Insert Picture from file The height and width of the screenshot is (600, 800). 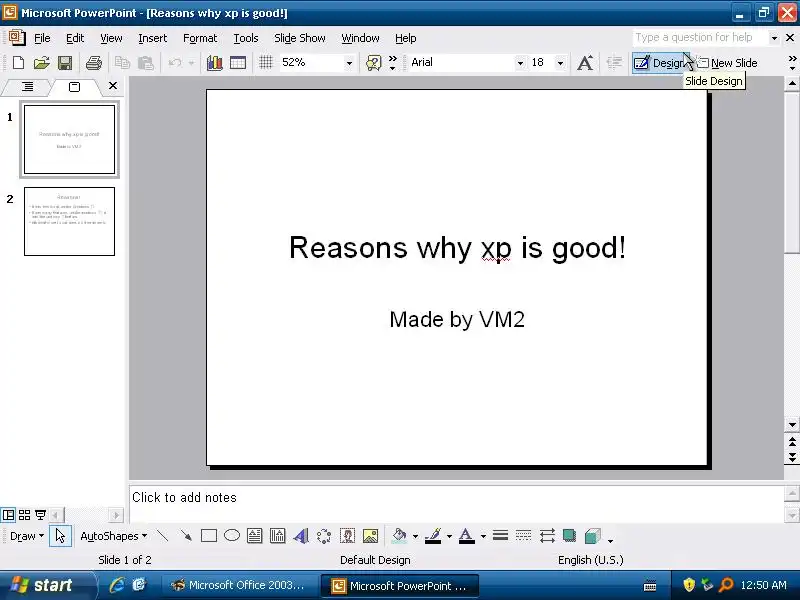[x=370, y=536]
